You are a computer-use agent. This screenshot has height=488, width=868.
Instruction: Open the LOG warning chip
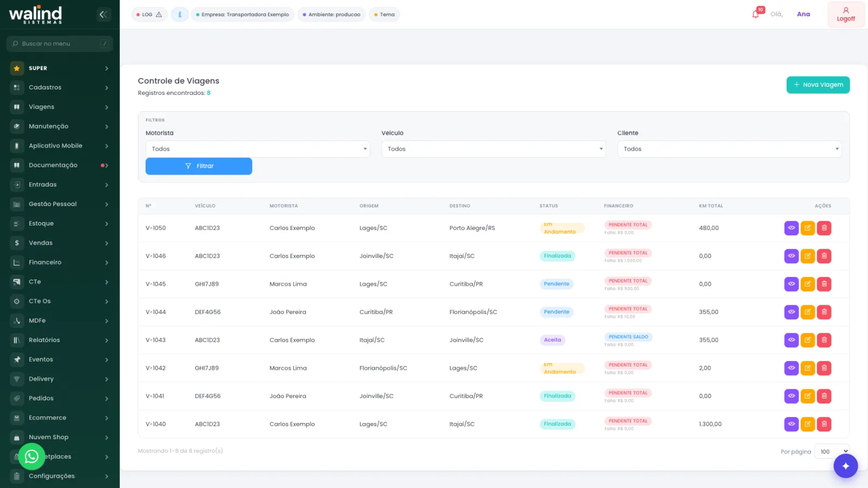[149, 15]
